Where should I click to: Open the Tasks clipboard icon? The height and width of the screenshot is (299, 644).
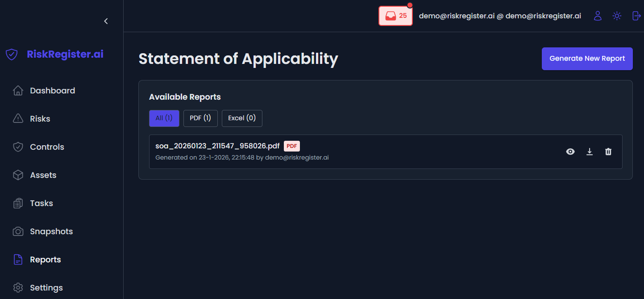(x=18, y=203)
